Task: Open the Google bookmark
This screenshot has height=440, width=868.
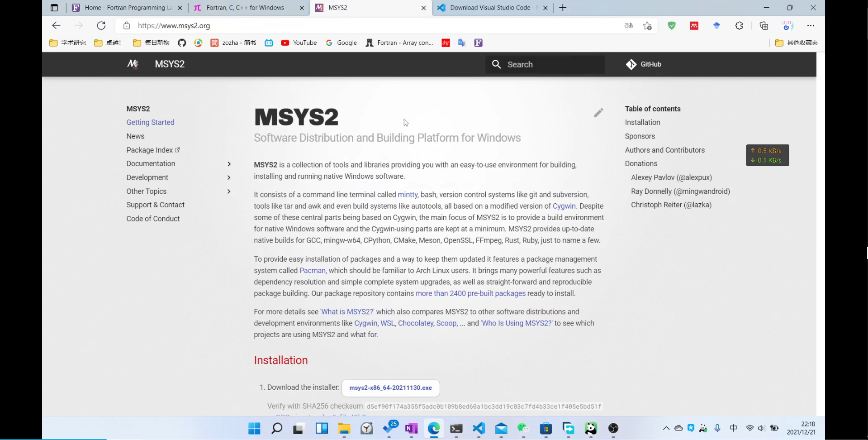Action: coord(341,43)
